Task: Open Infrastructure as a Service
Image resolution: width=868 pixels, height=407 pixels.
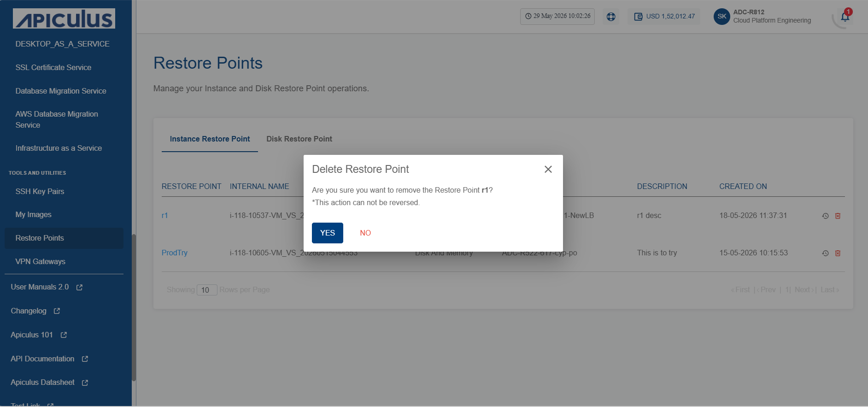Action: pos(59,148)
